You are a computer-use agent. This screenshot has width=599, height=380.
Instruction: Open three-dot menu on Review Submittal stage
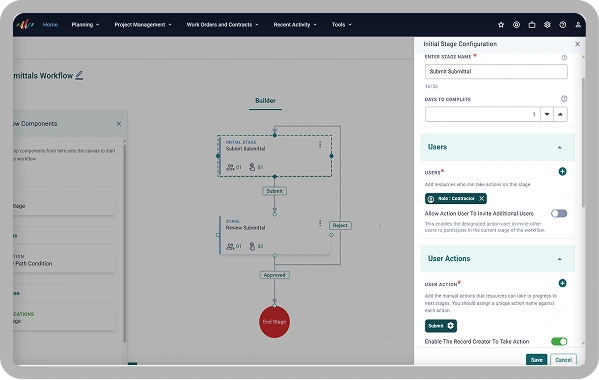[x=320, y=223]
